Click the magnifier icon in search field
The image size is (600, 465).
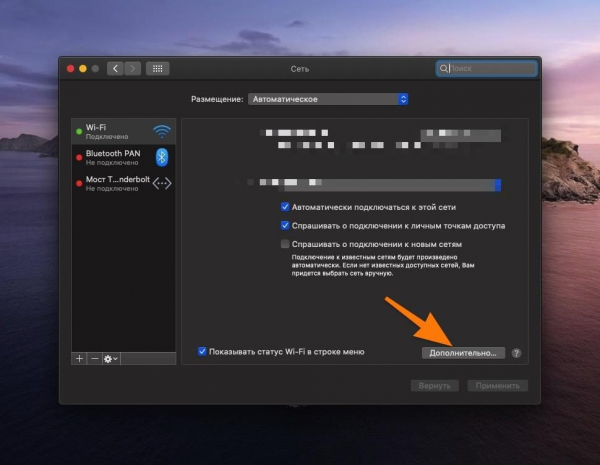point(443,69)
